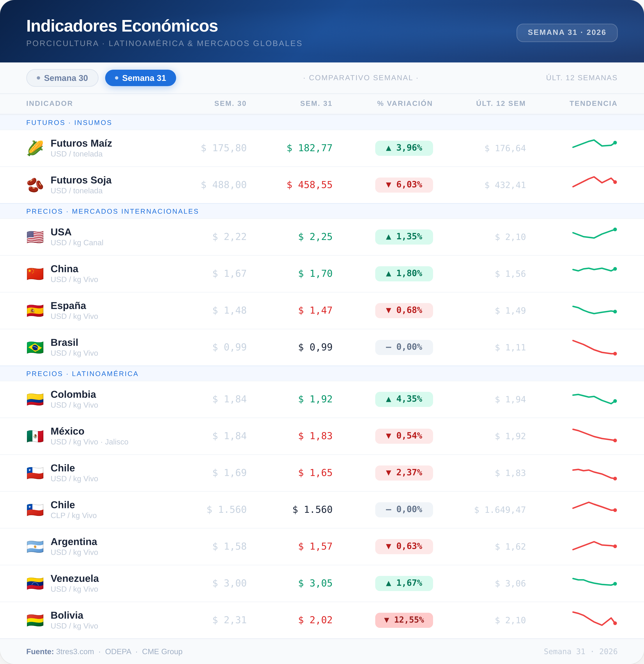Click the Venezuela flag icon

coord(35,584)
